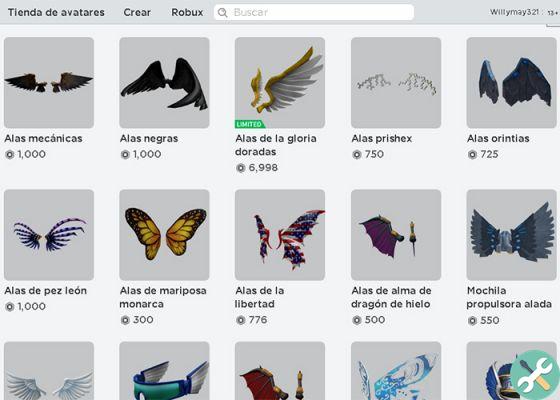560x400 pixels.
Task: Click the LIMITED badge on golden wings
Action: tap(249, 124)
